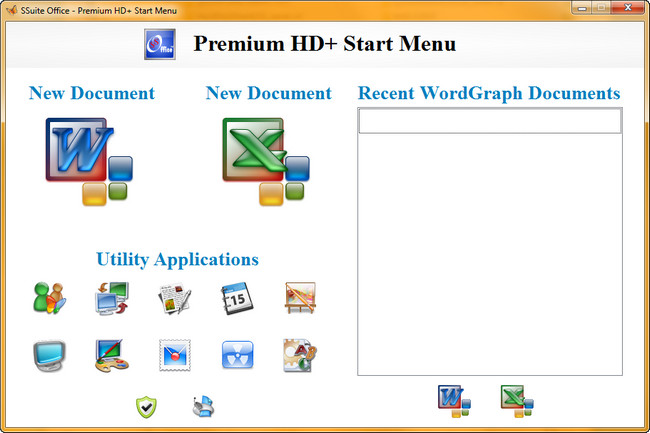Click inside the Recent WordGraph Documents list area
The width and height of the screenshot is (650, 433).
coord(489,250)
